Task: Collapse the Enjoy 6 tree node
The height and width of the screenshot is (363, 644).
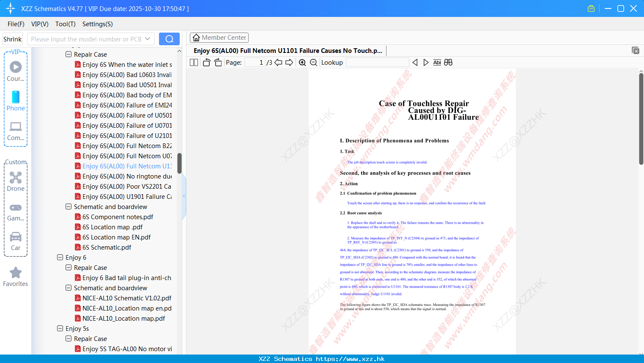Action: (x=60, y=257)
